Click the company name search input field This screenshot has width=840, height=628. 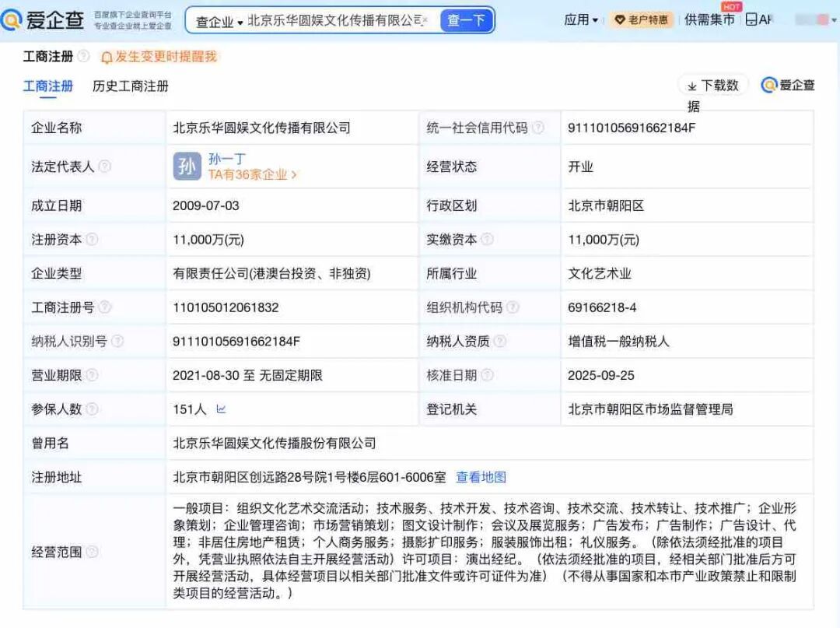point(333,20)
